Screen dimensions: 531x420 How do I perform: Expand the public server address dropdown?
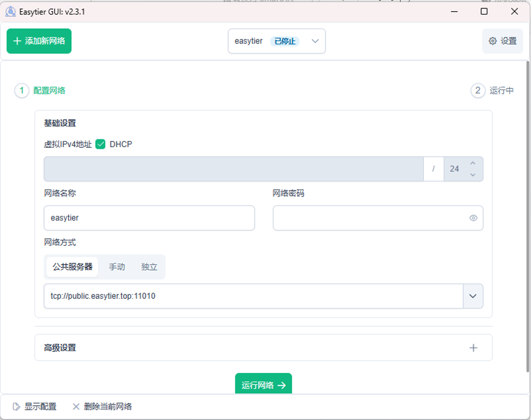point(473,296)
